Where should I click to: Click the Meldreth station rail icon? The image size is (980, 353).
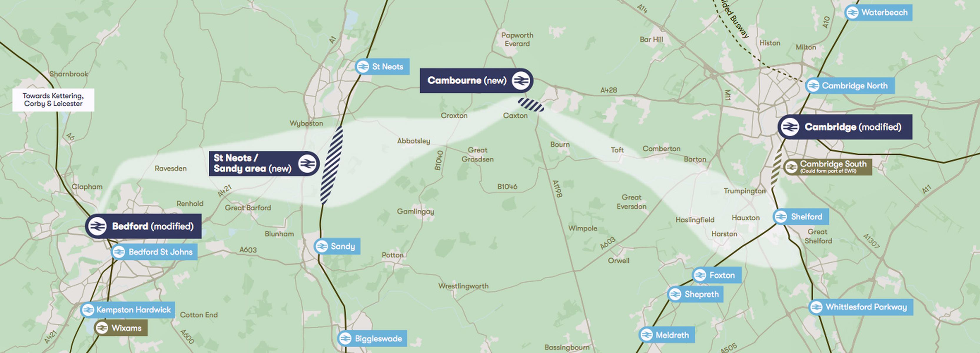pos(646,335)
